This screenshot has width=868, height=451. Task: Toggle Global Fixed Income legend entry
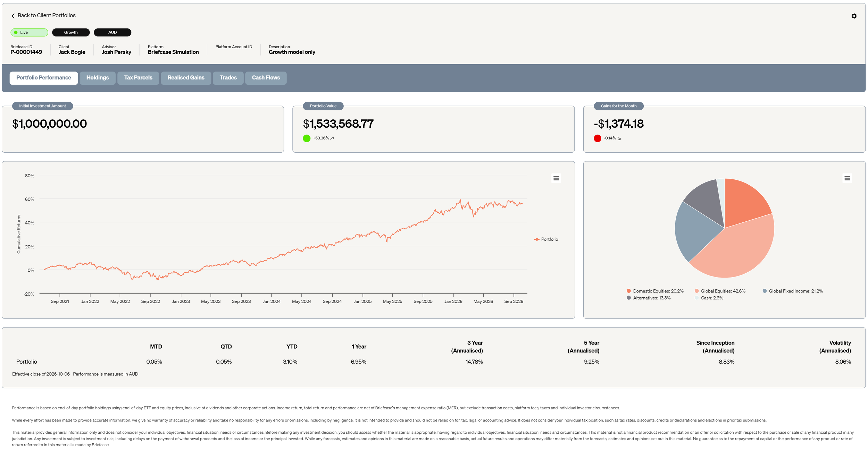[793, 291]
